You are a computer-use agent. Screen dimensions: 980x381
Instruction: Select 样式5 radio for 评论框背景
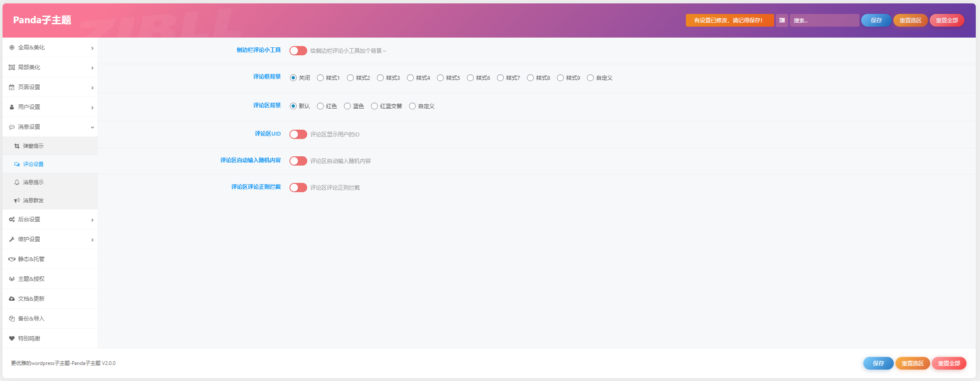point(440,78)
